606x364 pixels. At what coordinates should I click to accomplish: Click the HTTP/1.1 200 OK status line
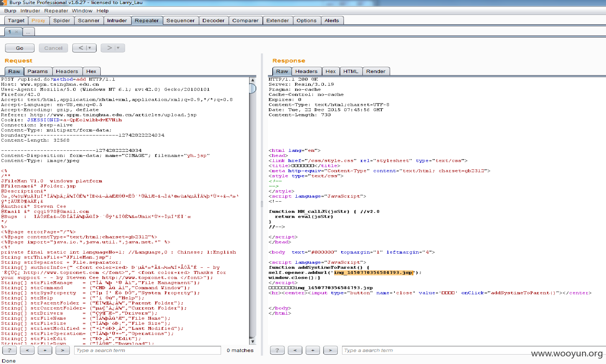pyautogui.click(x=293, y=79)
